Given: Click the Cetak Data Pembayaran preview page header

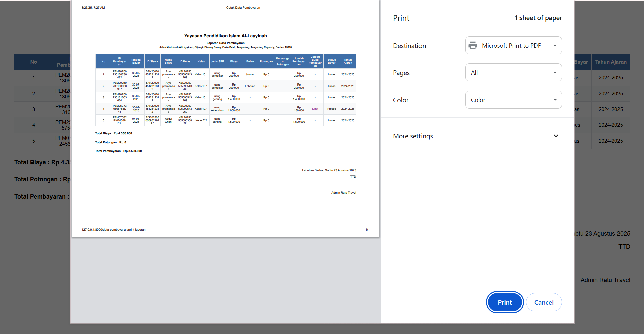Looking at the screenshot, I should tap(243, 8).
